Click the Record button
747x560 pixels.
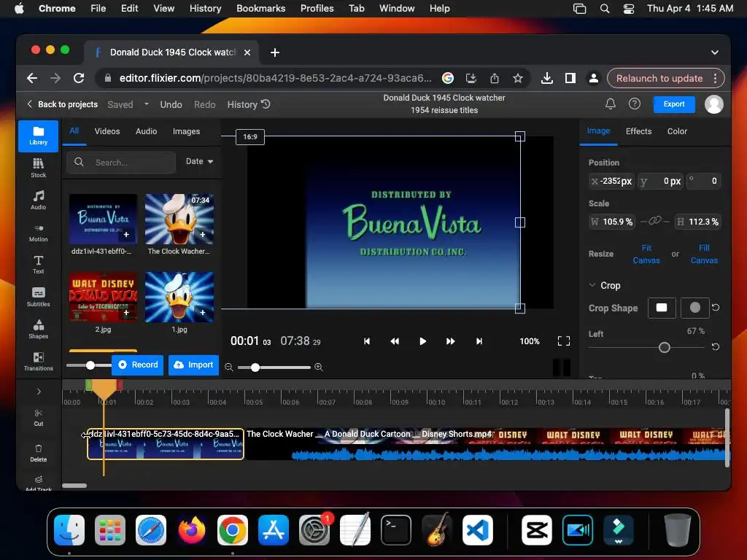(x=138, y=365)
